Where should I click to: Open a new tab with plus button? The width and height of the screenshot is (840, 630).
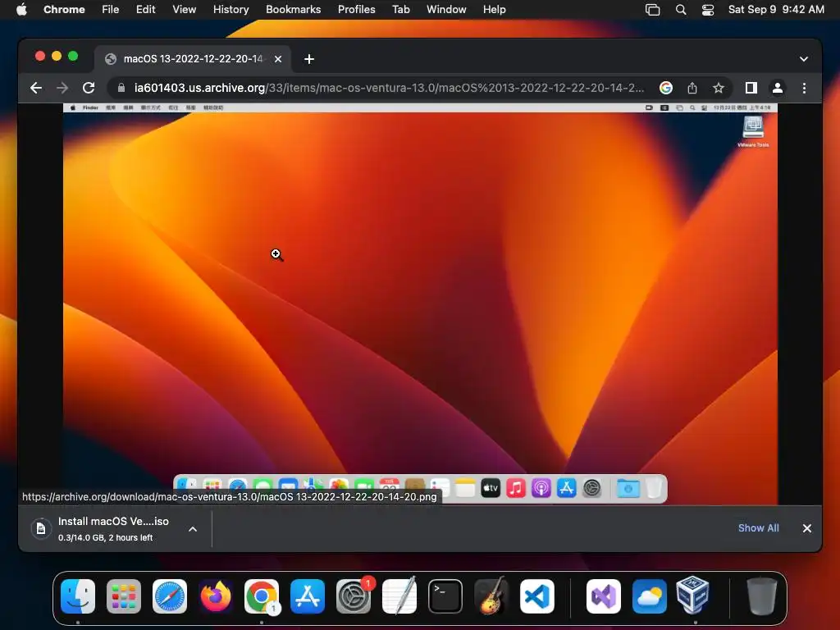coord(309,59)
